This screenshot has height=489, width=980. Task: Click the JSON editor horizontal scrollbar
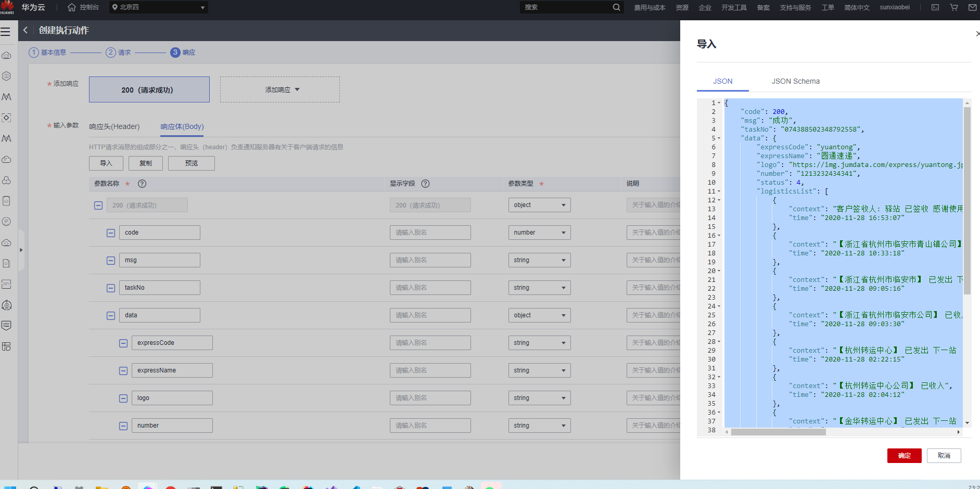tap(779, 432)
